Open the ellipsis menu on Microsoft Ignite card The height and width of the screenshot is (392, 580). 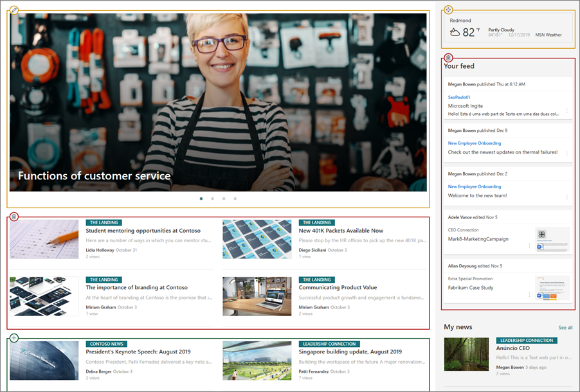click(x=566, y=111)
